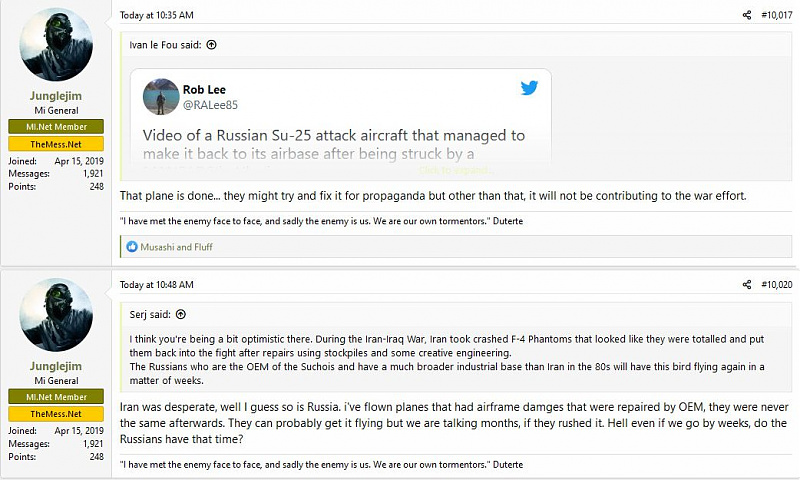Click the @RALee85 Twitter handle

(210, 104)
